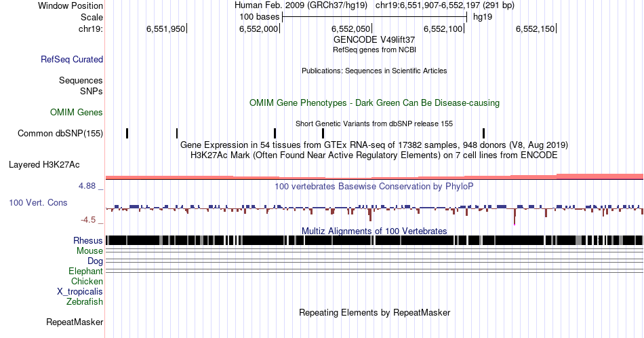This screenshot has height=338, width=644.
Task: Click the Dog alignment row label
Action: (95, 261)
